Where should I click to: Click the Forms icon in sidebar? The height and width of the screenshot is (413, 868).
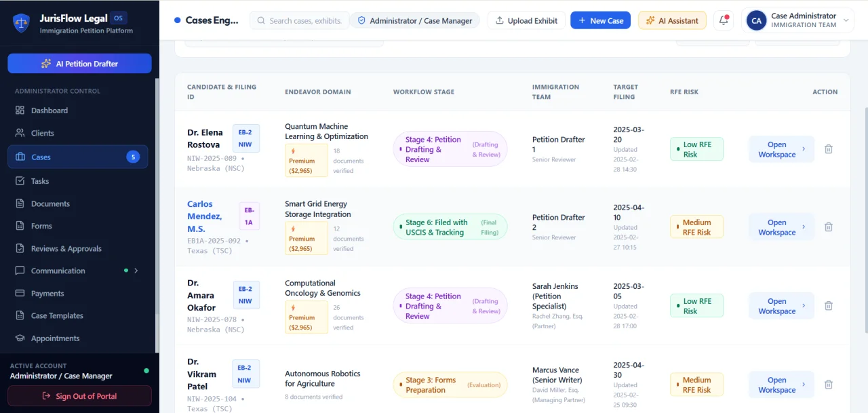coord(20,226)
